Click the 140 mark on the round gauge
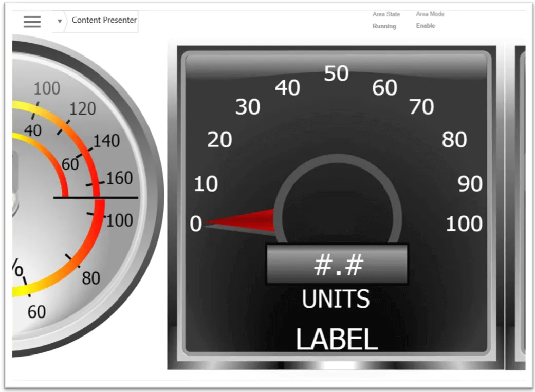This screenshot has height=392, width=535. coord(106,141)
